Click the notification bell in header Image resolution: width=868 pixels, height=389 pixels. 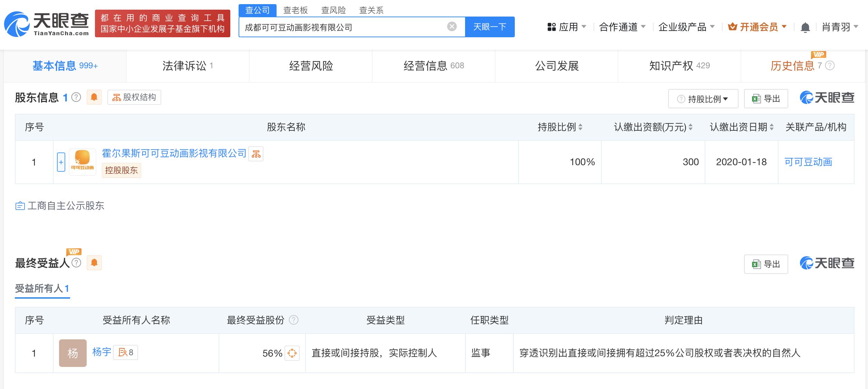(805, 27)
